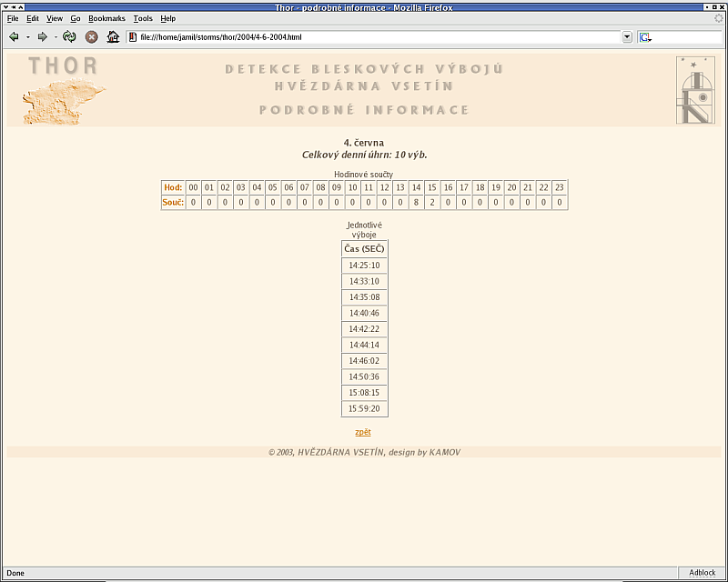Open the Google search engine selector icon
This screenshot has width=728, height=582.
tap(645, 37)
